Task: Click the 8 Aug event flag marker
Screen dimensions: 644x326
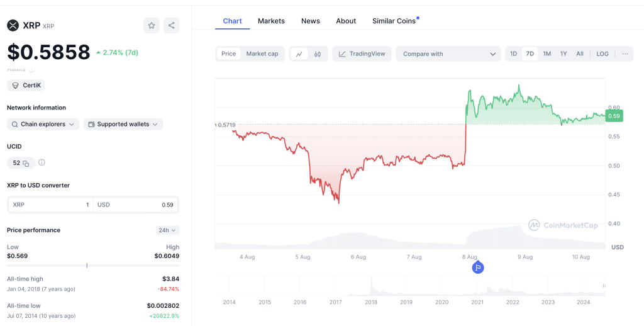Action: (x=478, y=267)
